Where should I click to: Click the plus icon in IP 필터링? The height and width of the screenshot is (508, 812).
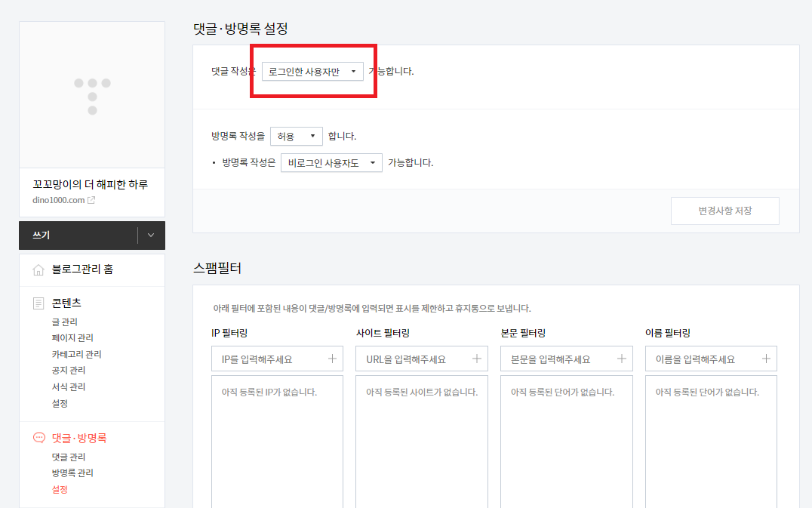(x=331, y=359)
